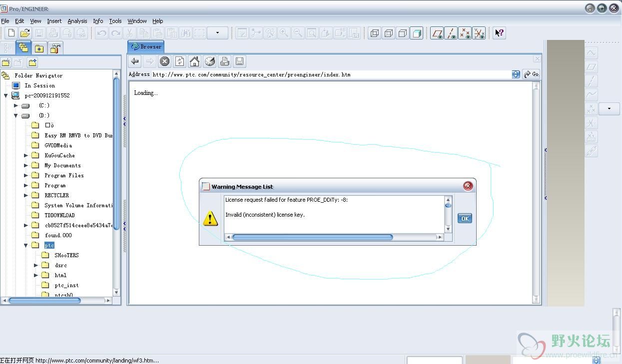Image resolution: width=622 pixels, height=364 pixels.
Task: Open the Analysis menu
Action: pos(77,21)
